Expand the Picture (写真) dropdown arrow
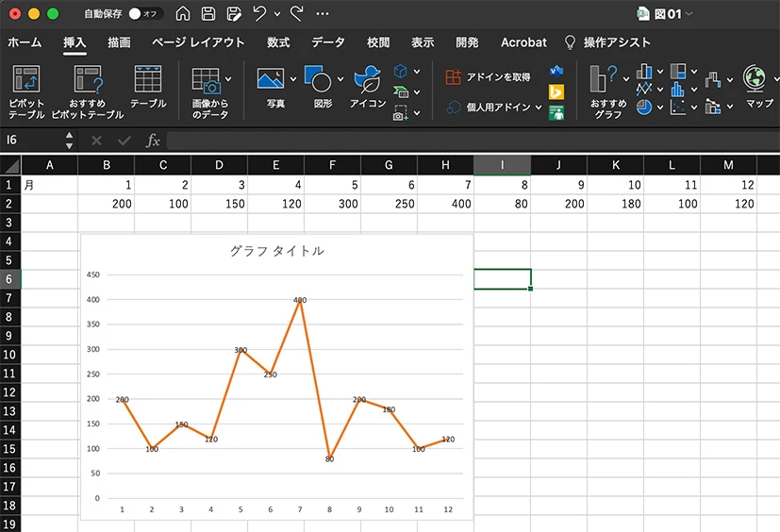Screen dimensions: 780x532 [x=293, y=79]
